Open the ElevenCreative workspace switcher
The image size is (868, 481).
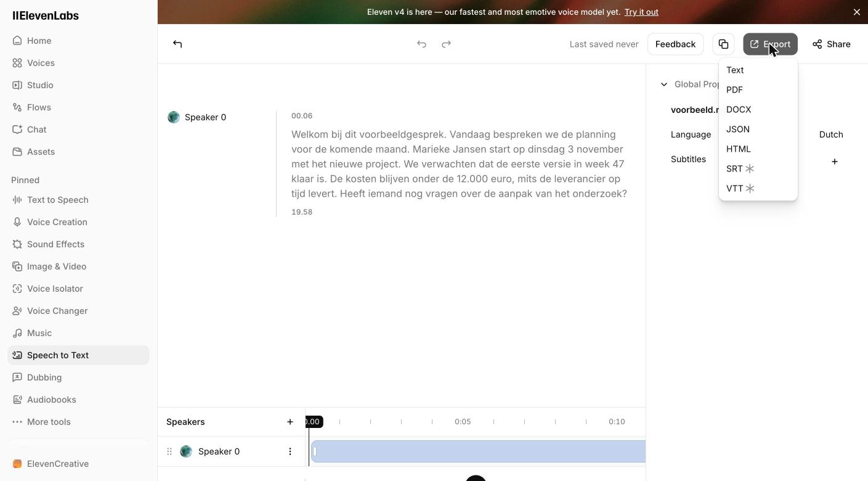(x=78, y=464)
